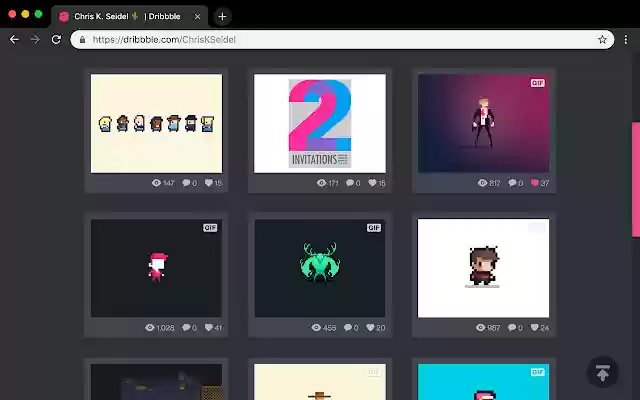640x400 pixels.
Task: Click the eye views icon showing 147
Action: [156, 183]
